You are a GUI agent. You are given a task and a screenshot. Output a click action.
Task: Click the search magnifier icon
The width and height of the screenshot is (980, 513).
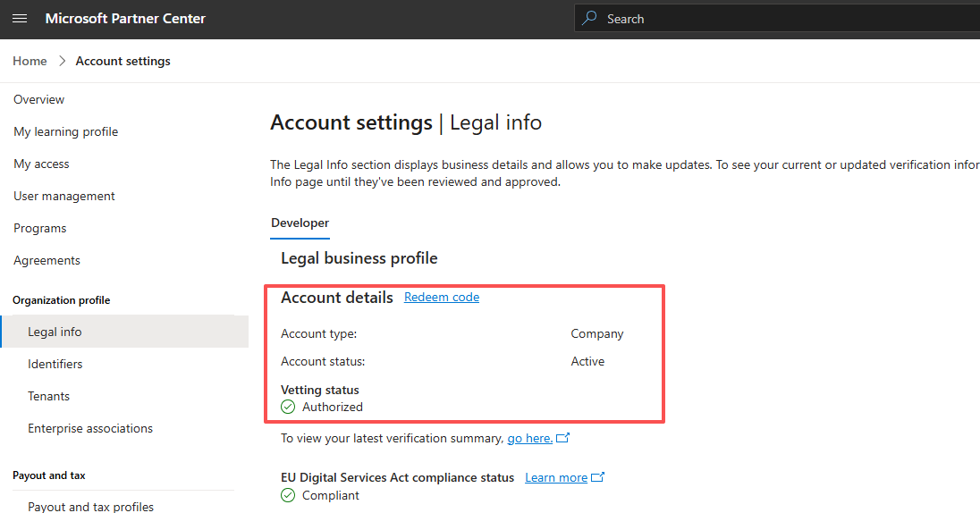(589, 18)
